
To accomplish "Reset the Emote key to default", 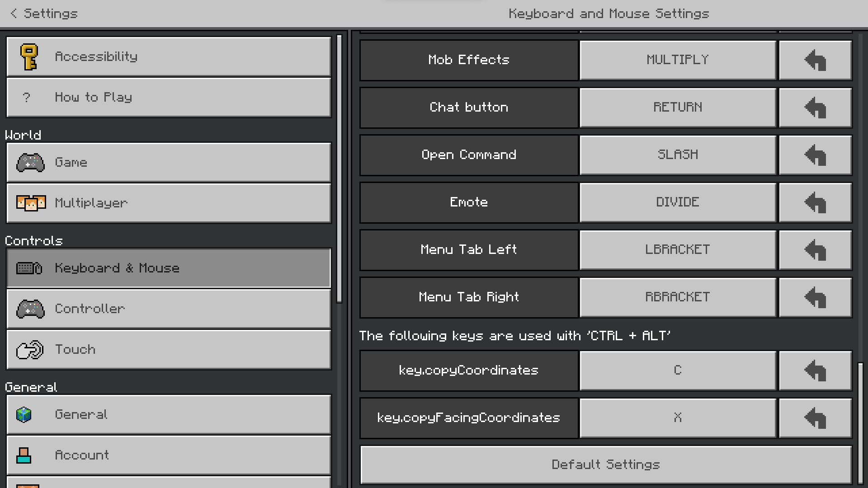I will pyautogui.click(x=815, y=202).
